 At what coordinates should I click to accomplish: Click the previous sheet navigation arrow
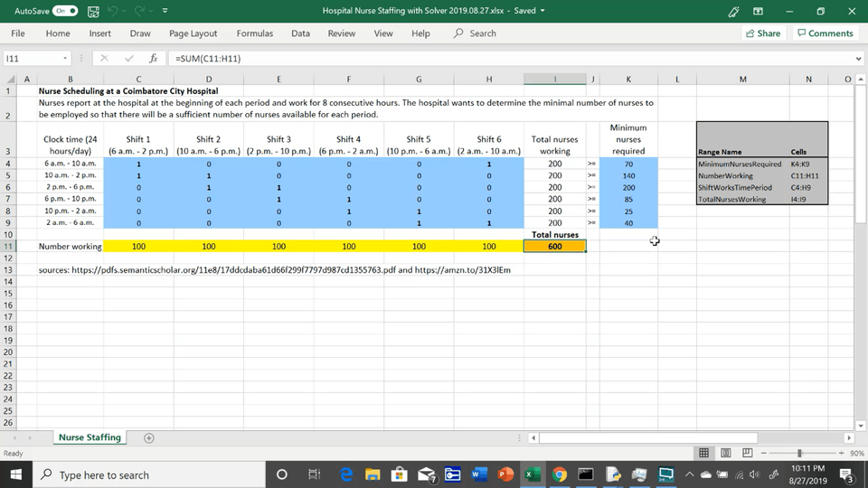pyautogui.click(x=14, y=437)
